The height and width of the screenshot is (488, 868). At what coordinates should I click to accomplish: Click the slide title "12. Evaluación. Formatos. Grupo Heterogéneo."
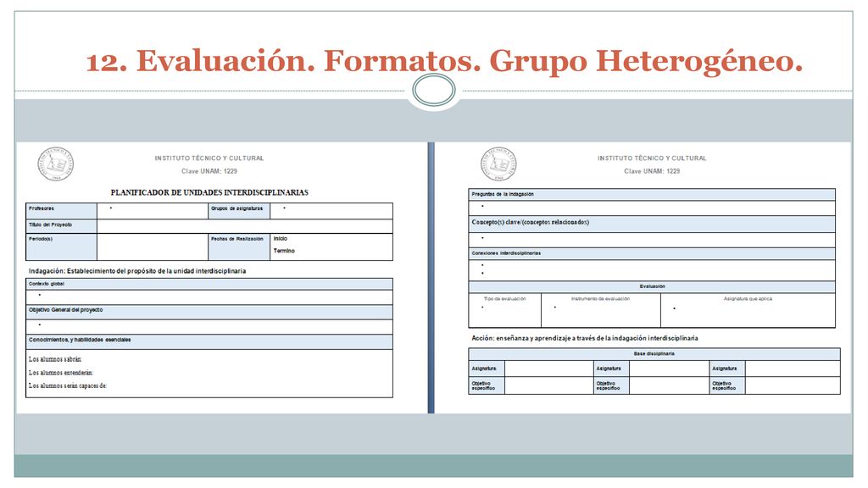[444, 61]
